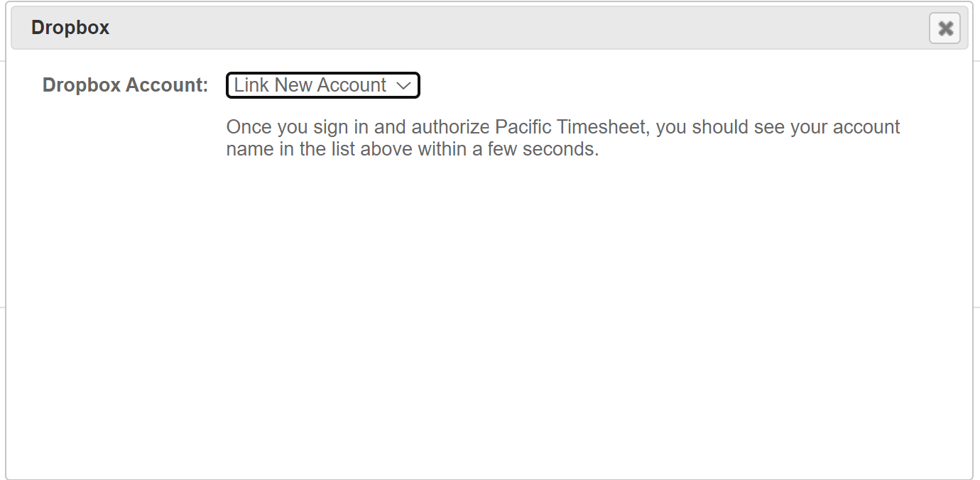Close the Dropbox dialog with the X icon

click(944, 28)
